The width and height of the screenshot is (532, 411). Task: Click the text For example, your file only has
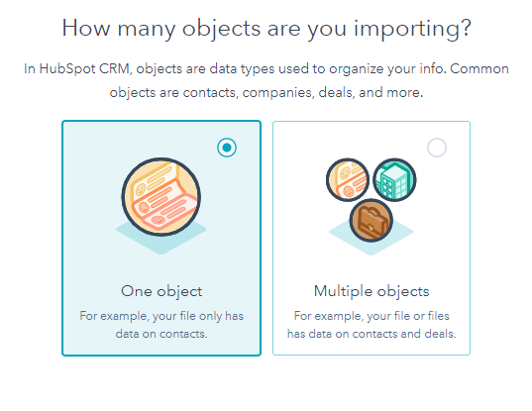coord(161,316)
